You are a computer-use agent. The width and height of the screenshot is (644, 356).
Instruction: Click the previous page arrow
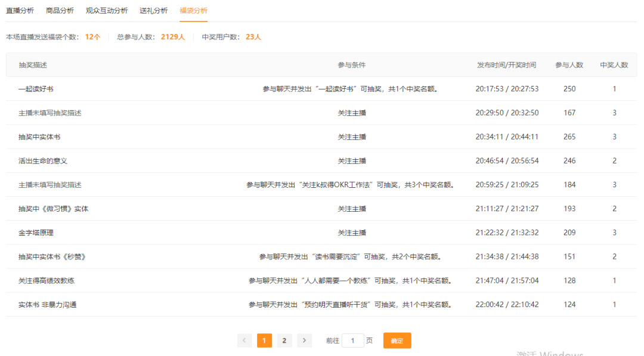pos(244,340)
